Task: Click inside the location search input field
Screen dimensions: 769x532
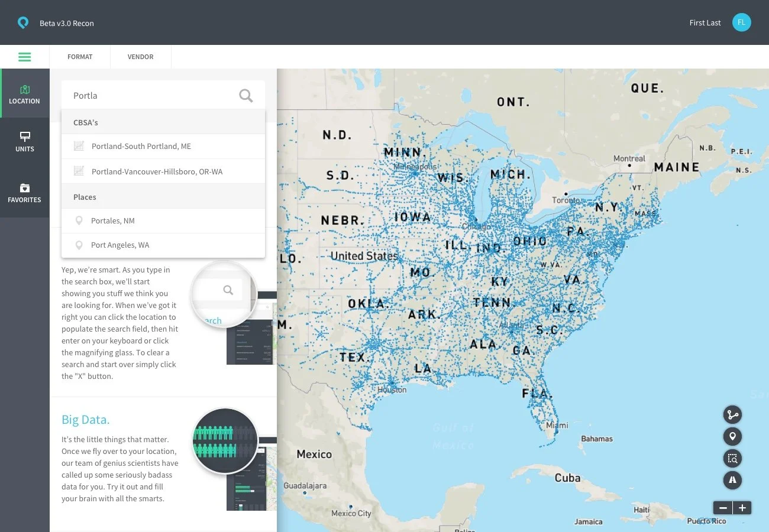Action: point(148,95)
